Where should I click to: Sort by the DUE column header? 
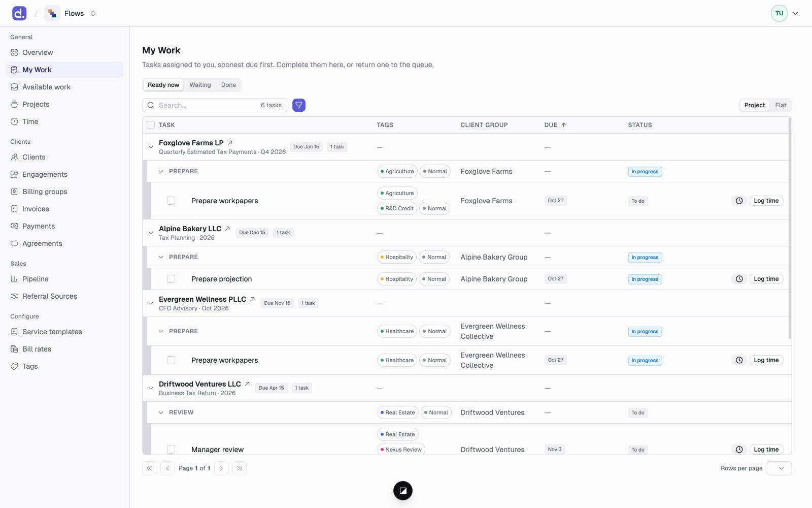point(555,125)
